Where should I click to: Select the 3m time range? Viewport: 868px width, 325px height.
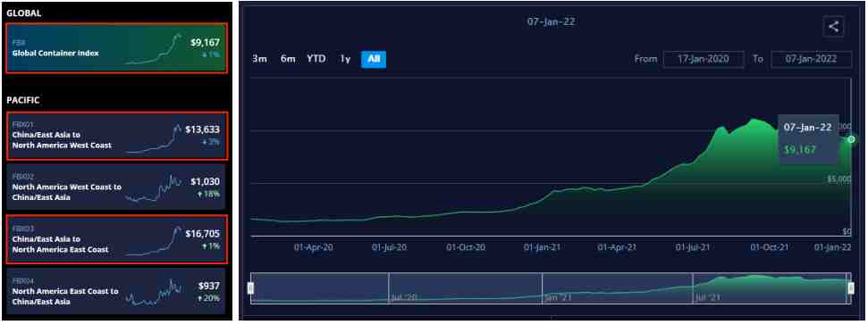coord(259,59)
